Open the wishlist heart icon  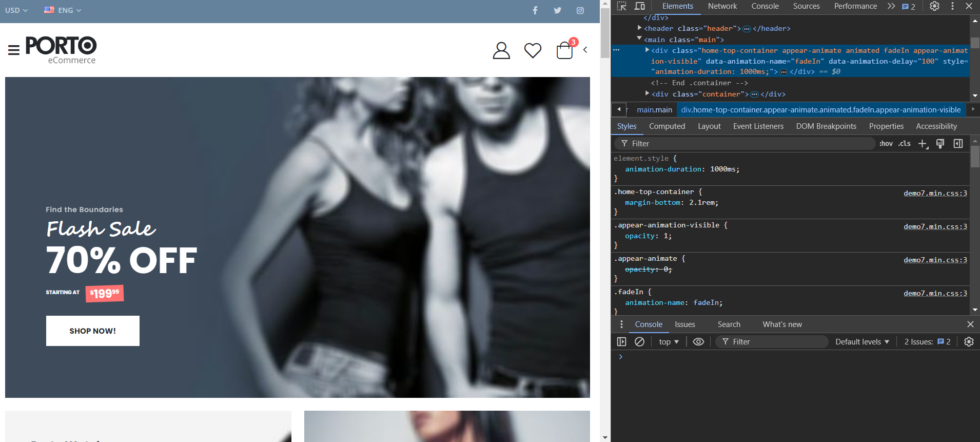click(533, 50)
